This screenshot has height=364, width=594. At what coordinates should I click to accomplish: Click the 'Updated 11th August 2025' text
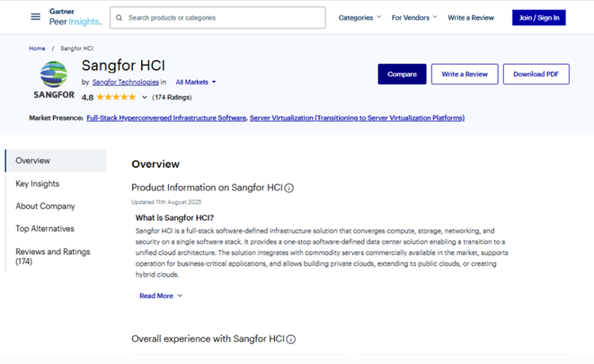click(166, 202)
